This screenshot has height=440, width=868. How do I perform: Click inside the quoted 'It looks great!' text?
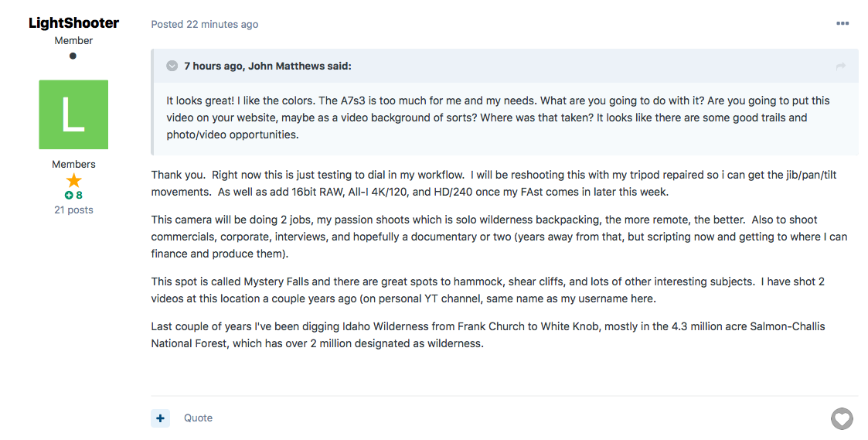[x=498, y=118]
